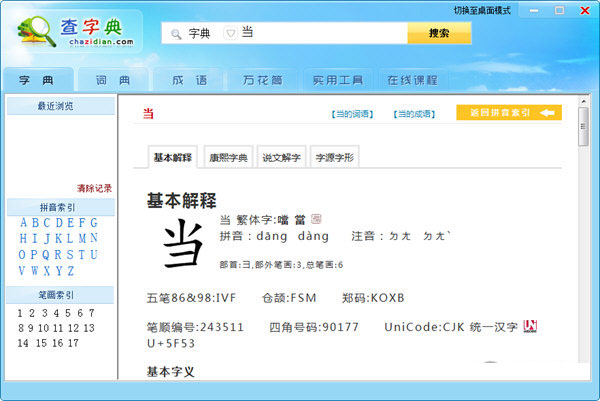Switch to desktop mode via 切换至桌面模式
This screenshot has width=600, height=401.
pos(482,10)
